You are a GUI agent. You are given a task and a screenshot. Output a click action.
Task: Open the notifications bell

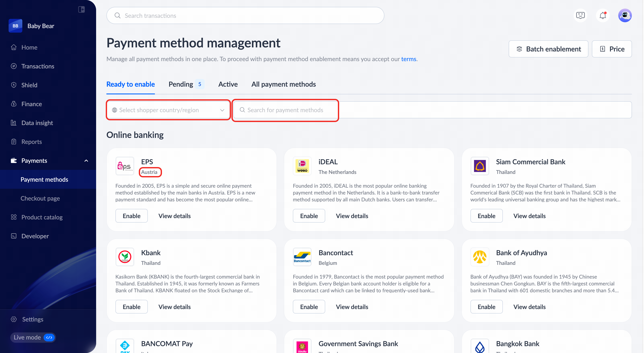click(603, 15)
